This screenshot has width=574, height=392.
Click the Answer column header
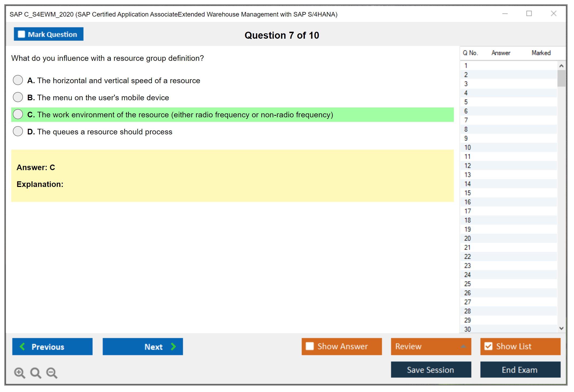tap(501, 53)
